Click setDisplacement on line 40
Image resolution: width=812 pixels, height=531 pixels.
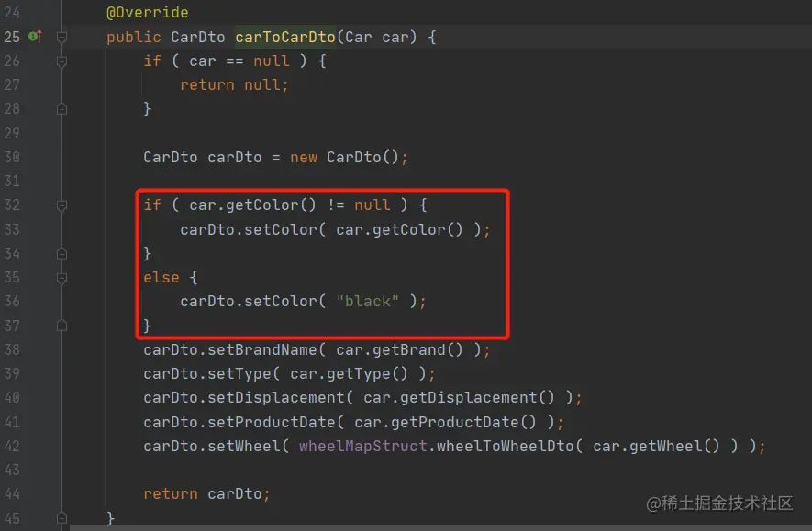(275, 397)
